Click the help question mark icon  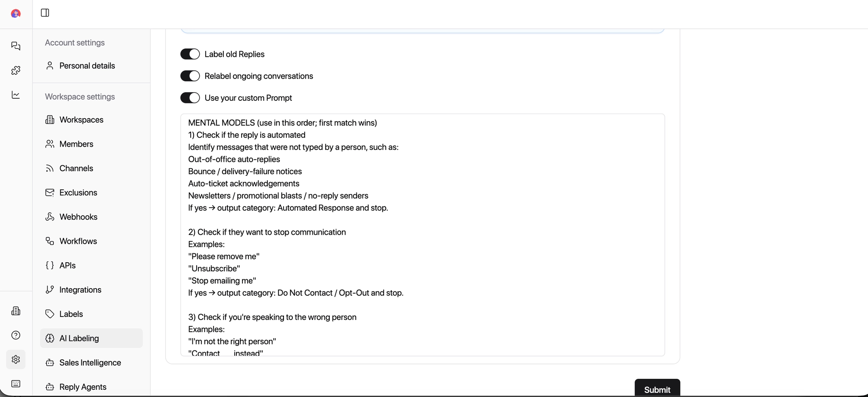pos(16,335)
